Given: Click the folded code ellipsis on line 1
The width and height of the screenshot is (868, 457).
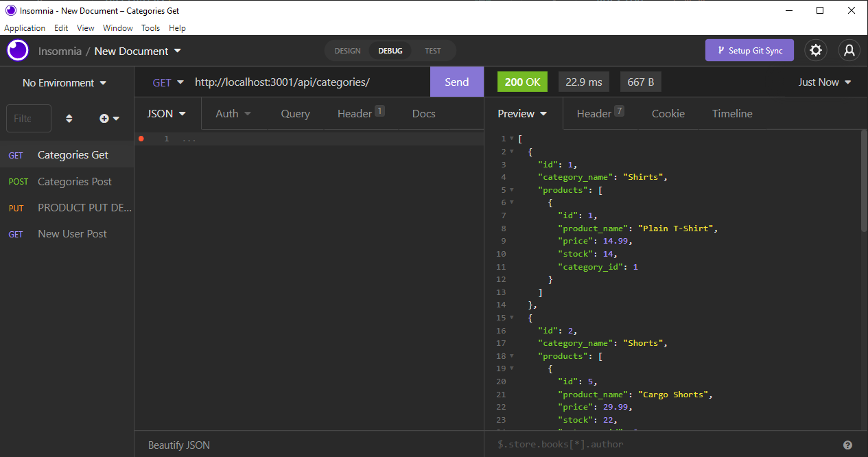Looking at the screenshot, I should click(188, 138).
